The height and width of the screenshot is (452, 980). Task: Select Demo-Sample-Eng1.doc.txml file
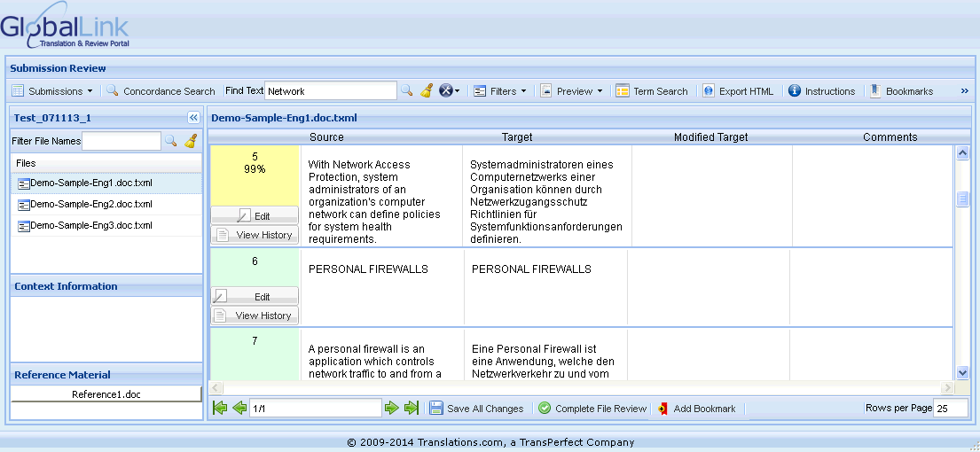[106, 183]
